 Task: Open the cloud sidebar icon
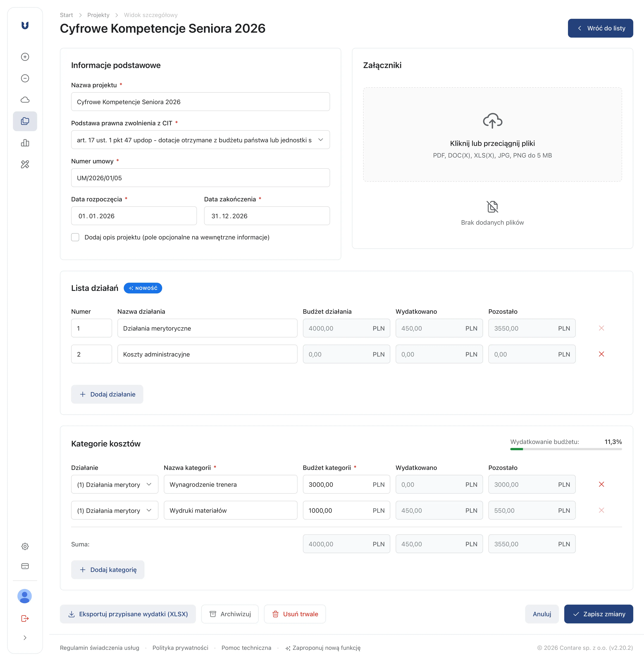click(25, 100)
